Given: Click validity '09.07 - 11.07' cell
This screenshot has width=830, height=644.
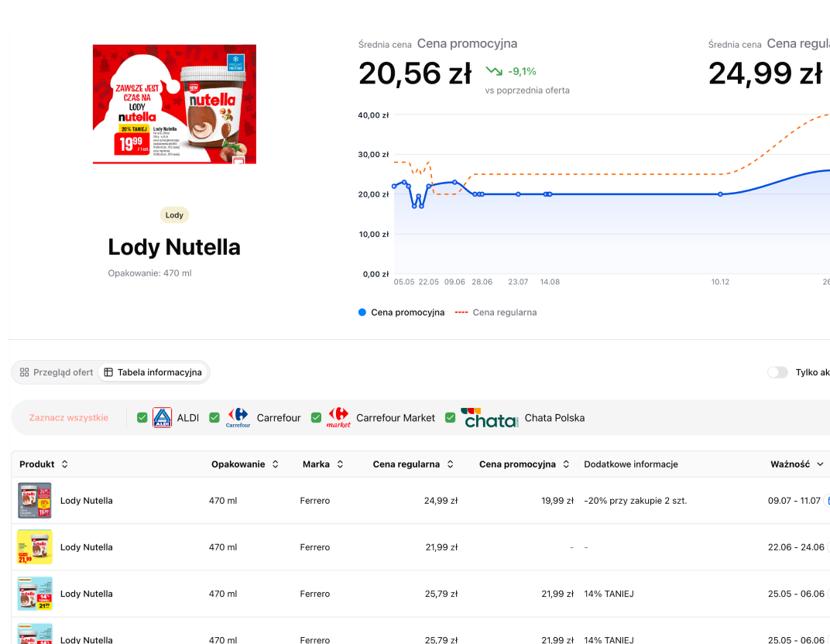Looking at the screenshot, I should [x=794, y=501].
